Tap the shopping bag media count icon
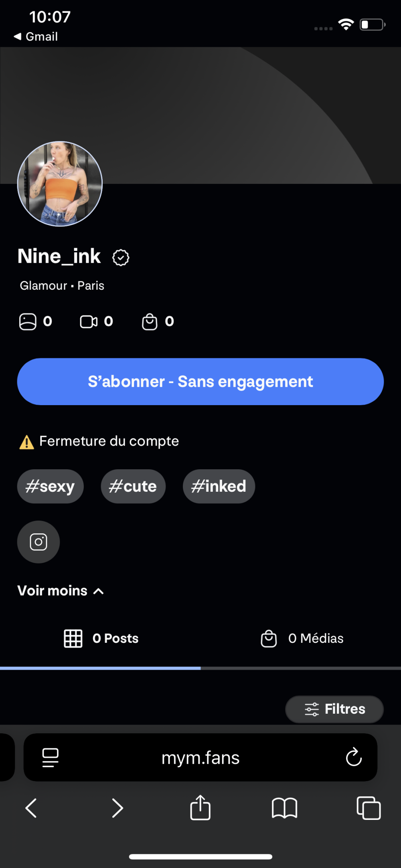The height and width of the screenshot is (868, 401). (150, 321)
